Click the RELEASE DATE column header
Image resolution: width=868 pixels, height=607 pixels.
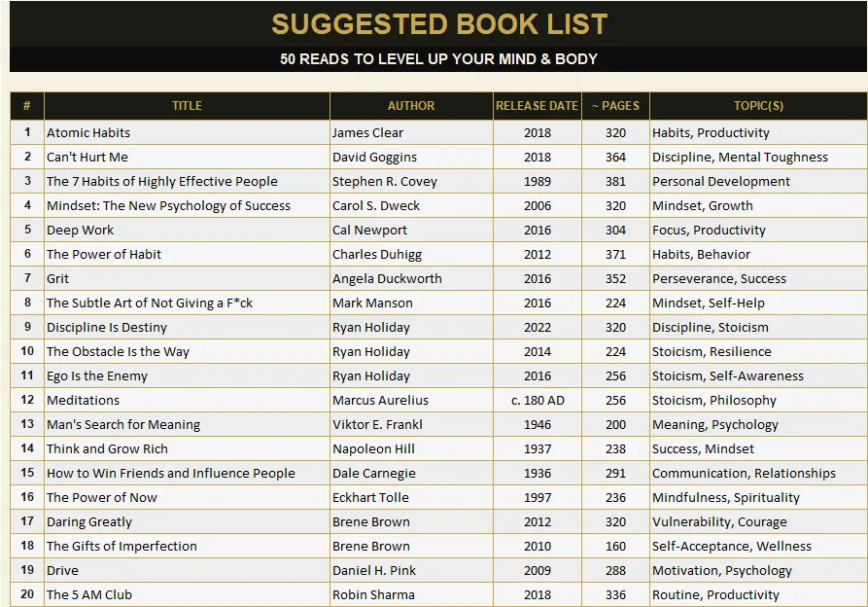[537, 106]
